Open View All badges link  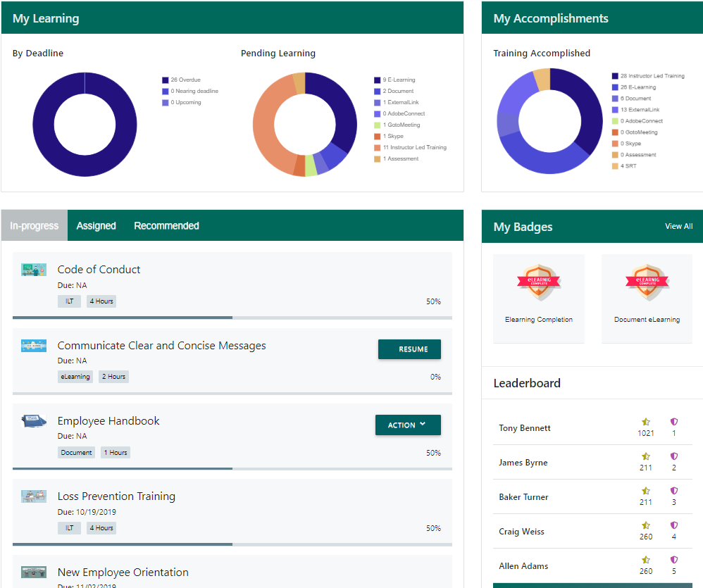pyautogui.click(x=678, y=227)
